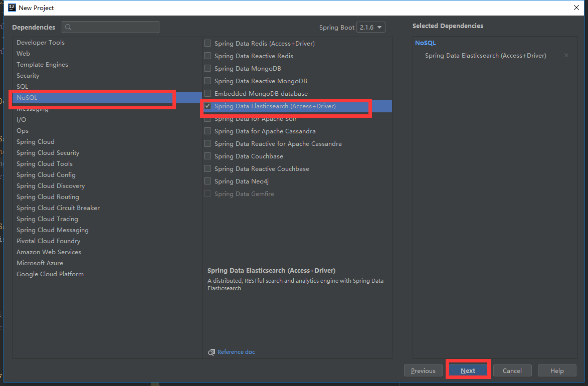Choose Spring Cloud Tools category
The image size is (588, 386).
107,163
